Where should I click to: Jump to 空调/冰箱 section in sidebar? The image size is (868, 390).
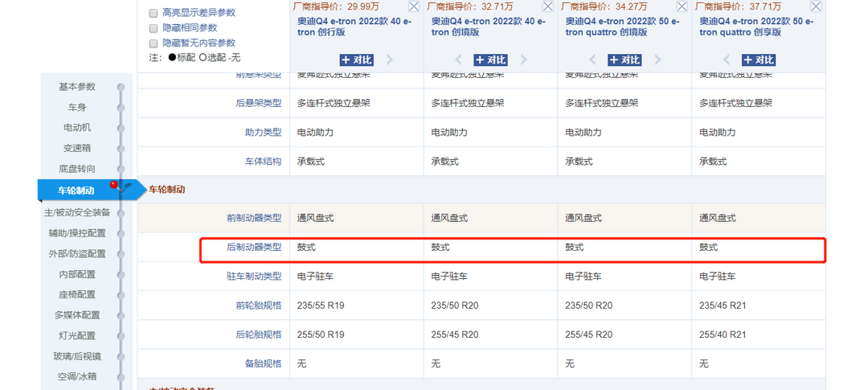[x=77, y=376]
